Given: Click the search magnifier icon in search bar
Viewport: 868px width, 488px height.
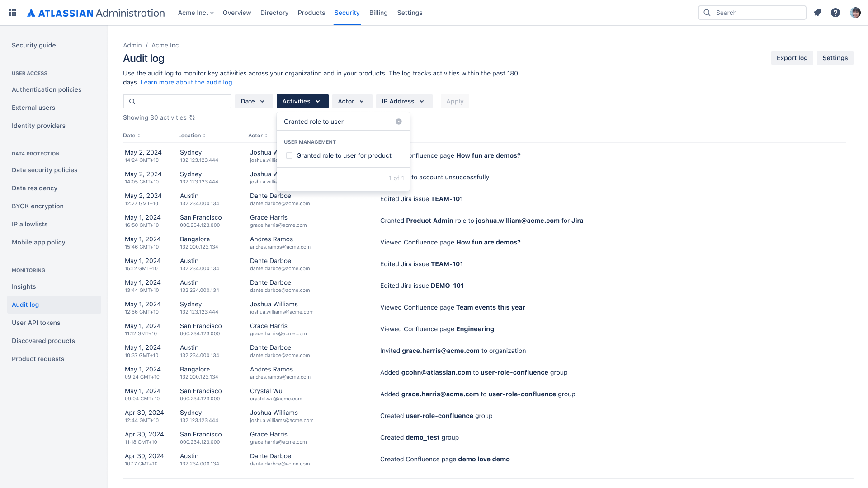Looking at the screenshot, I should [132, 101].
